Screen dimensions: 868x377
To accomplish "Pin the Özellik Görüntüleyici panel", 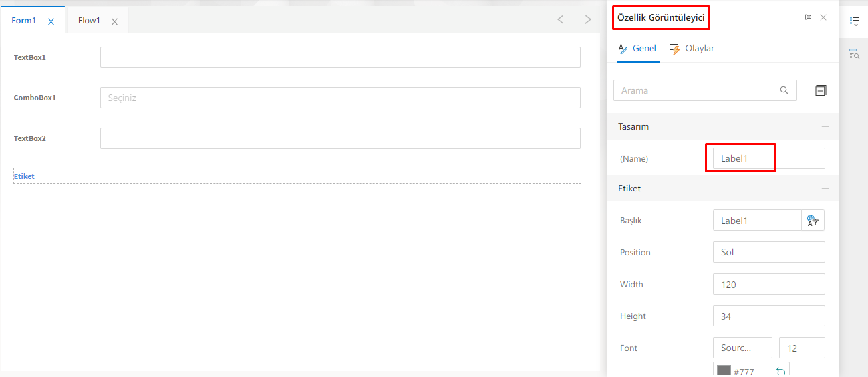I will pyautogui.click(x=807, y=17).
